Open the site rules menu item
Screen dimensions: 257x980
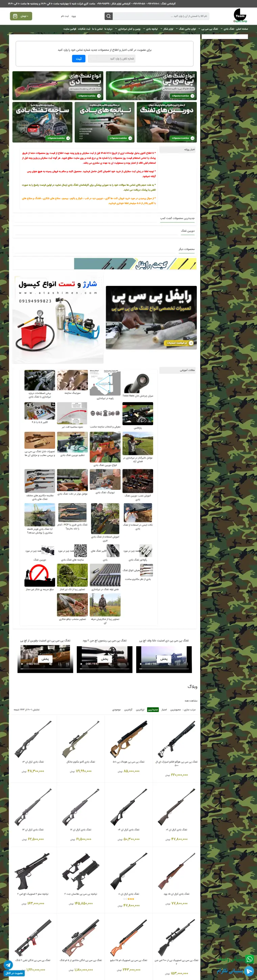70,29
